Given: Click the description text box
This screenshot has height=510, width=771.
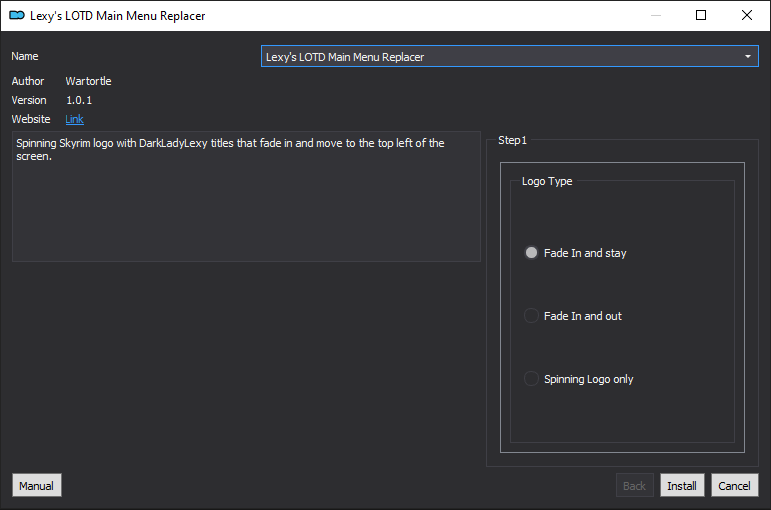Looking at the screenshot, I should click(246, 196).
